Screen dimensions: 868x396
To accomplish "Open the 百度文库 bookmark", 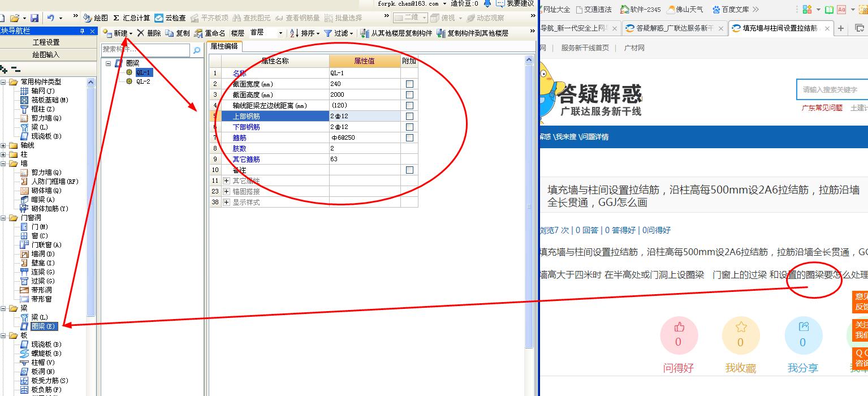I will 731,10.
